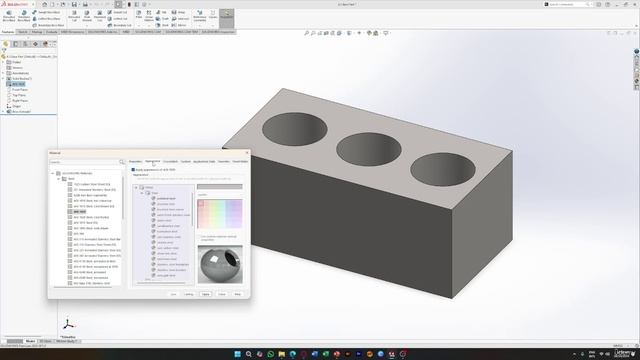Switch to the ConfigurationManager panel tab
The height and width of the screenshot is (360, 640).
coord(25,44)
